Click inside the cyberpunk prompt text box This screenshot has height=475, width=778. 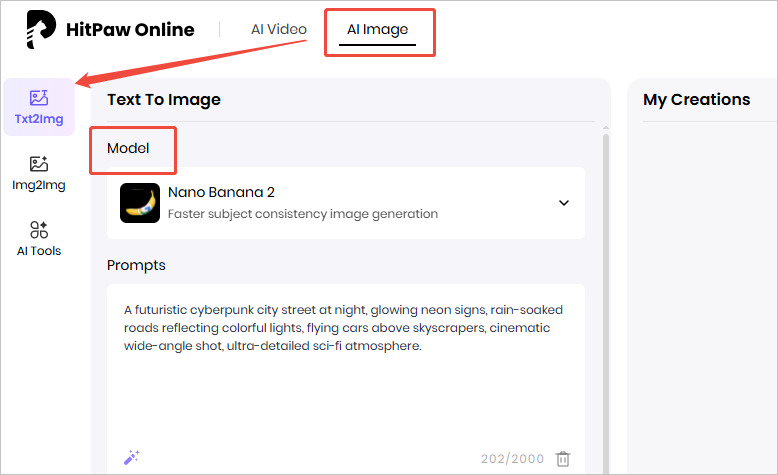[345, 380]
